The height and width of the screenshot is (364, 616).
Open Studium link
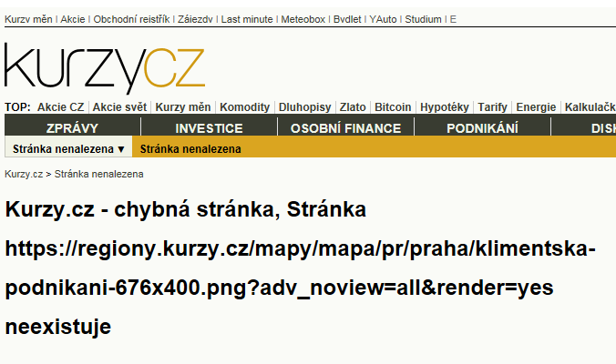[423, 19]
